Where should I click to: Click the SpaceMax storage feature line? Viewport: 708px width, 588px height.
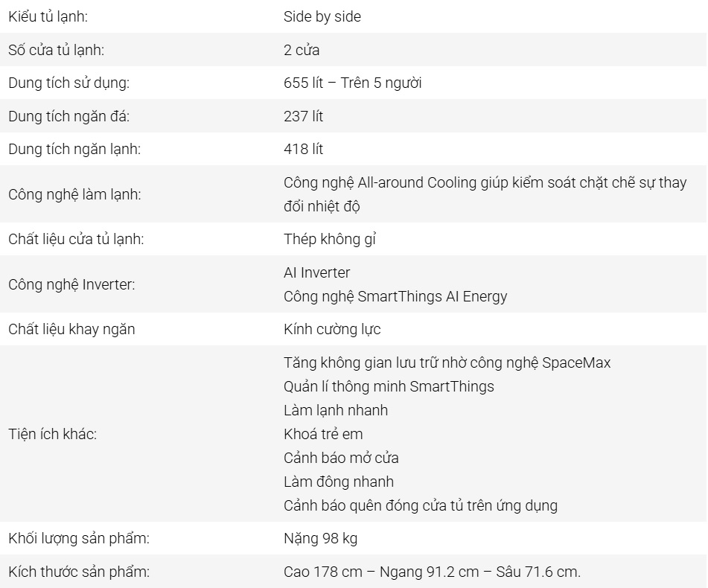point(447,363)
